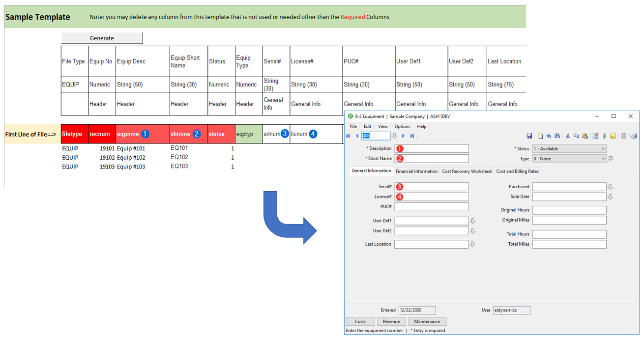Click the Maintenance button
Viewport: 644px width, 341px height.
coord(427,321)
